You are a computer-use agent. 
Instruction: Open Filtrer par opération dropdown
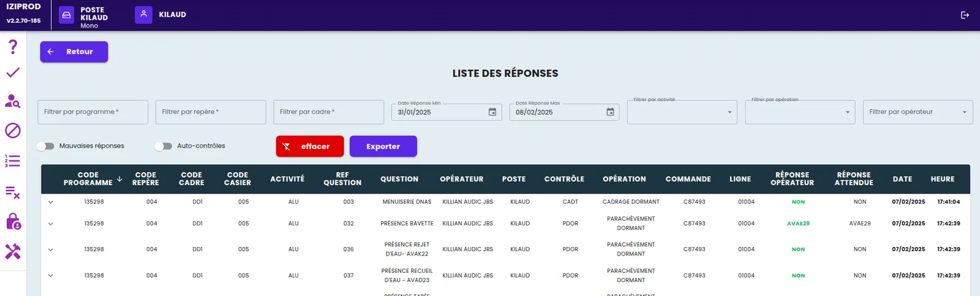click(800, 112)
